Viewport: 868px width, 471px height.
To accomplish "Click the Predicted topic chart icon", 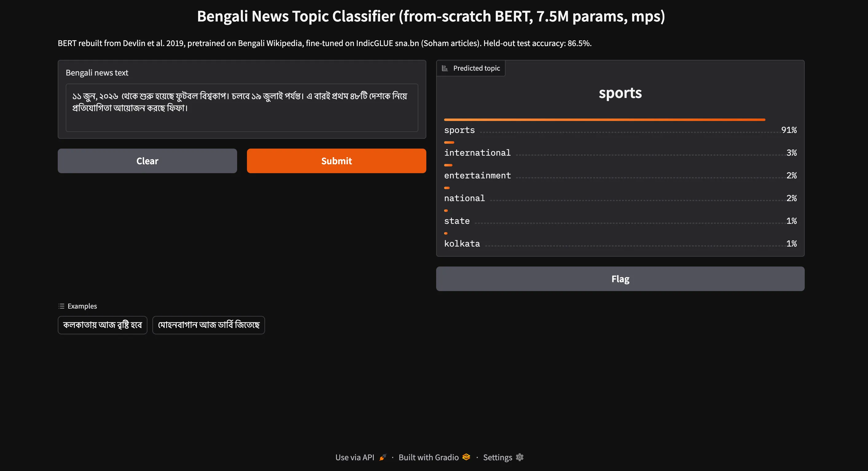I will 445,68.
